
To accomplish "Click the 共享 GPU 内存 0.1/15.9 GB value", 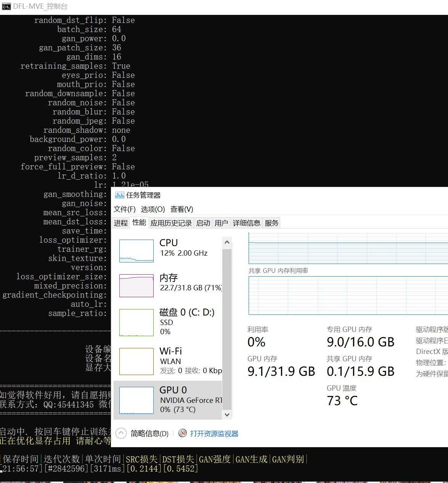I will [360, 372].
